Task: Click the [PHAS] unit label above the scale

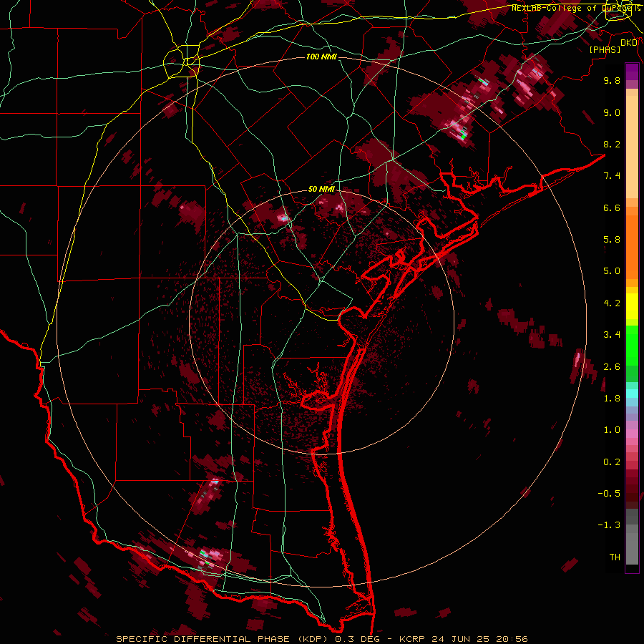Action: tap(605, 49)
